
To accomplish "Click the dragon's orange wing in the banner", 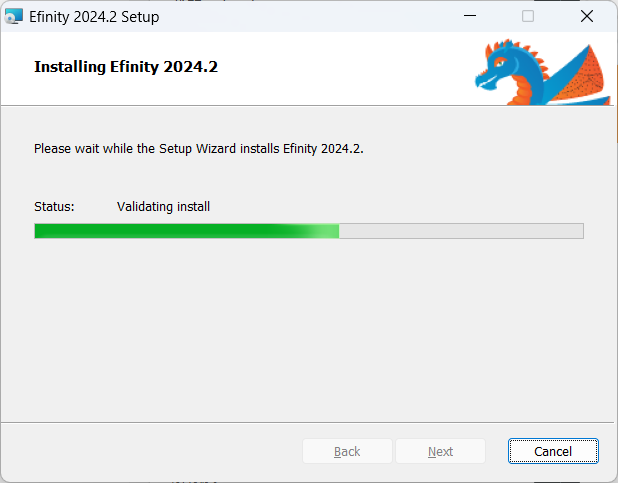I will click(x=583, y=79).
